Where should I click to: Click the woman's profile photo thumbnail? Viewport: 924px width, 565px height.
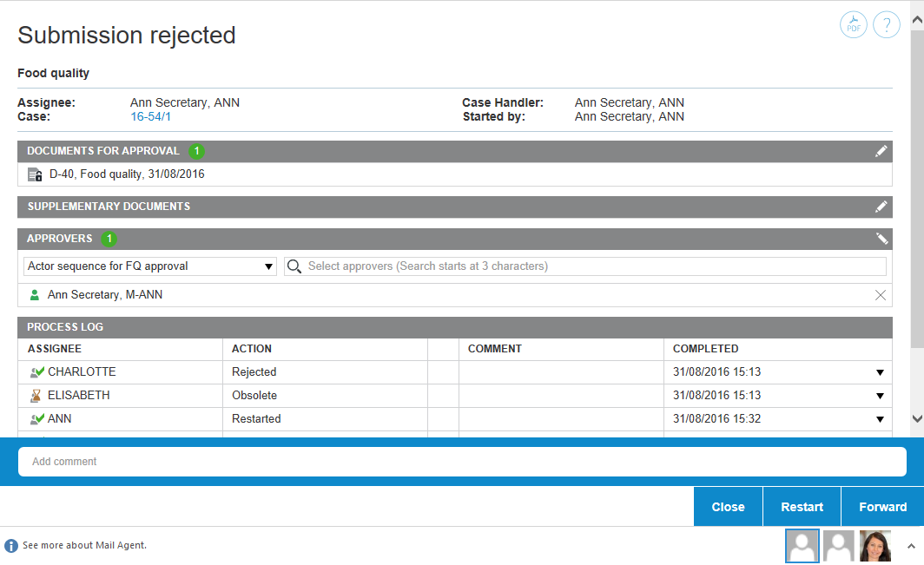pyautogui.click(x=874, y=546)
